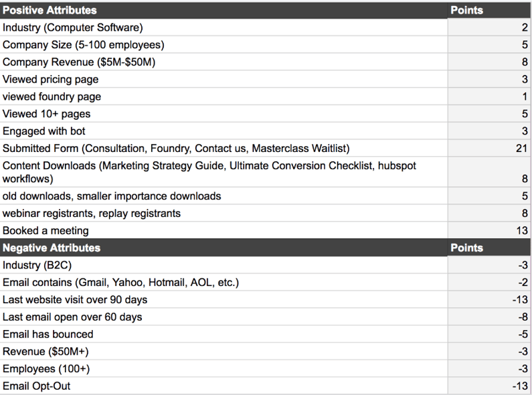Select the Industry (B2C) cell
This screenshot has width=532, height=395.
coord(224,265)
